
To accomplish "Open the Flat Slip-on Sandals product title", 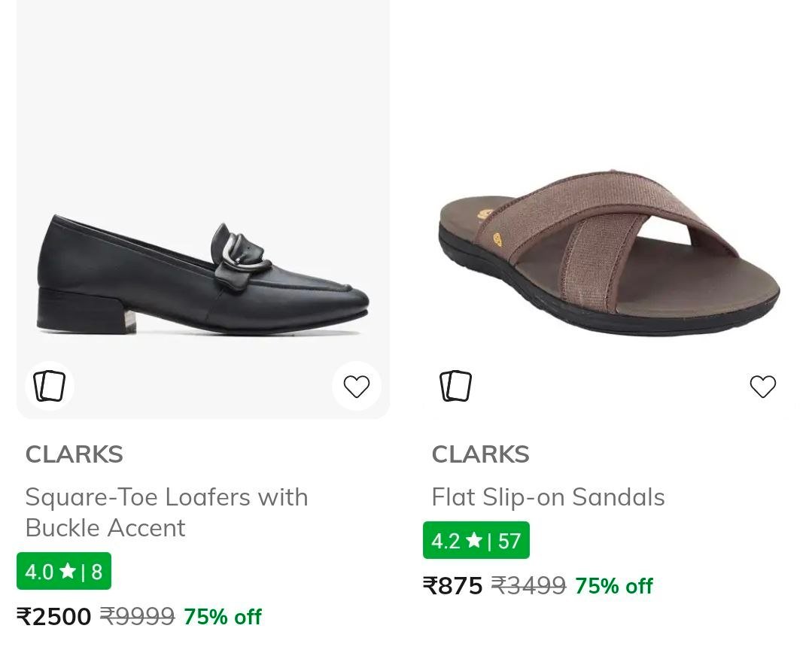I will pos(547,497).
